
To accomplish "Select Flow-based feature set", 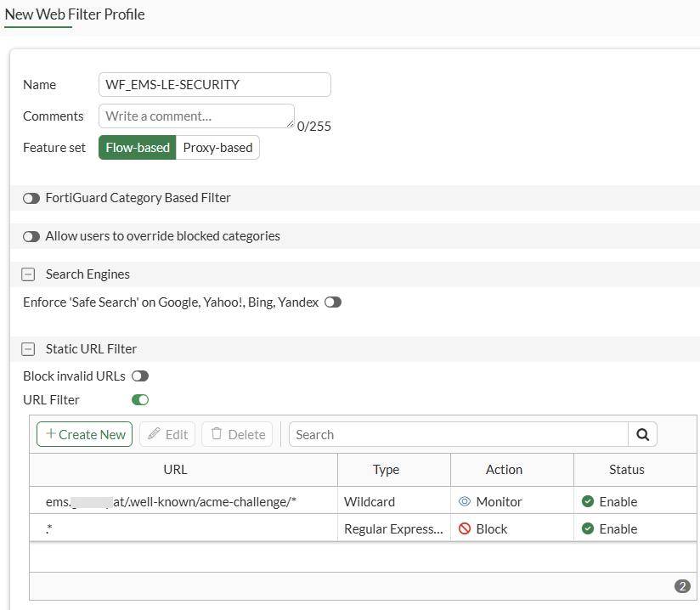I will [x=138, y=147].
